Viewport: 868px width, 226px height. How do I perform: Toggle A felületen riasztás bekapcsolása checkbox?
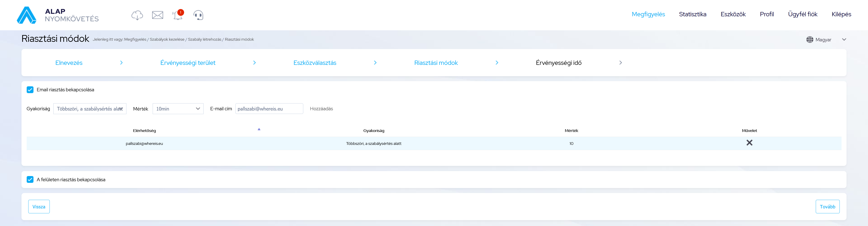(x=30, y=179)
